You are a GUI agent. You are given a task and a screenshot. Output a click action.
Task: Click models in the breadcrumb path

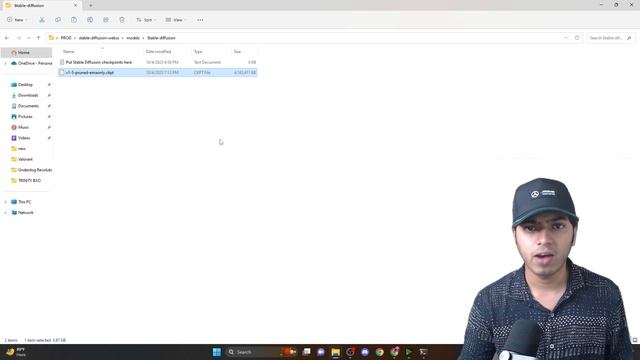(x=133, y=38)
